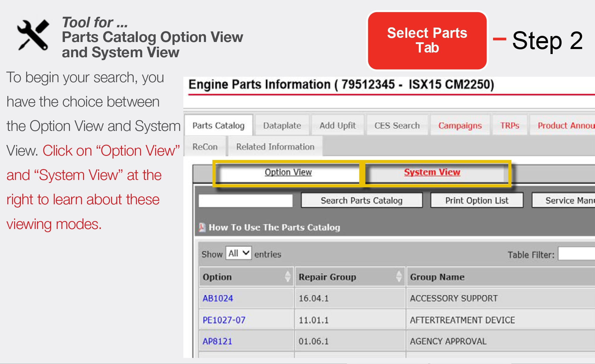Sort table by Option column arrows
Image resolution: width=595 pixels, height=364 pixels.
288,277
